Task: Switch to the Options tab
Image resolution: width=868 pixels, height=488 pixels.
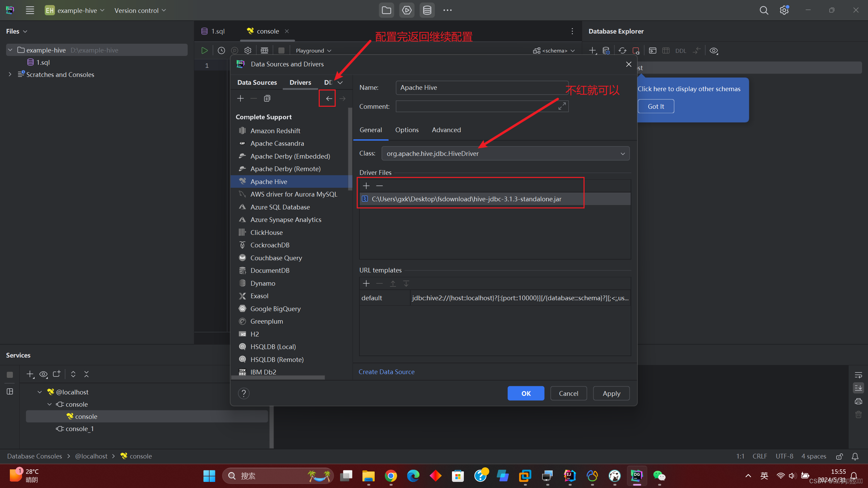Action: pos(407,130)
